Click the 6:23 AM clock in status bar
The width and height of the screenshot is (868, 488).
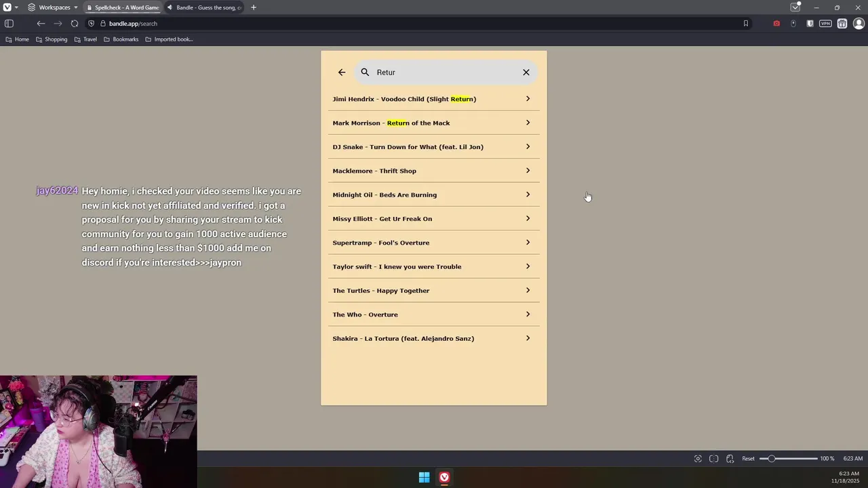[852, 459]
